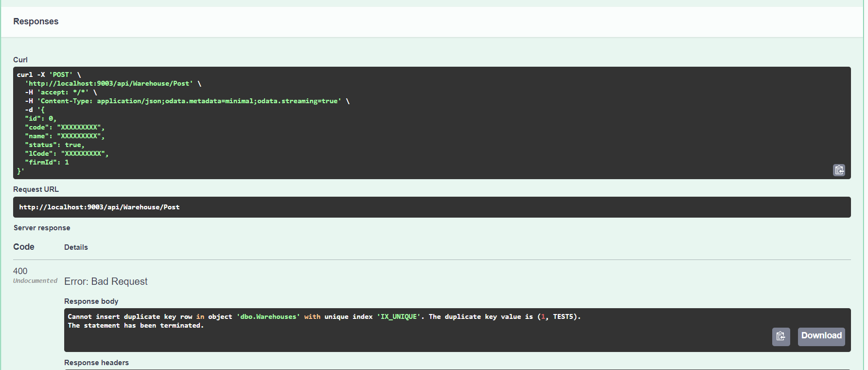Click the 400 status code
The height and width of the screenshot is (370, 868).
tap(20, 271)
